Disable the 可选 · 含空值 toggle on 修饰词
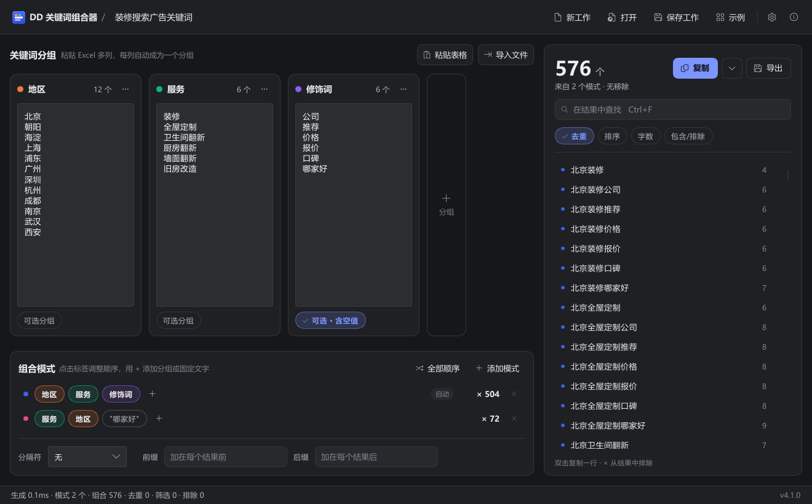The height and width of the screenshot is (504, 812). pyautogui.click(x=330, y=320)
